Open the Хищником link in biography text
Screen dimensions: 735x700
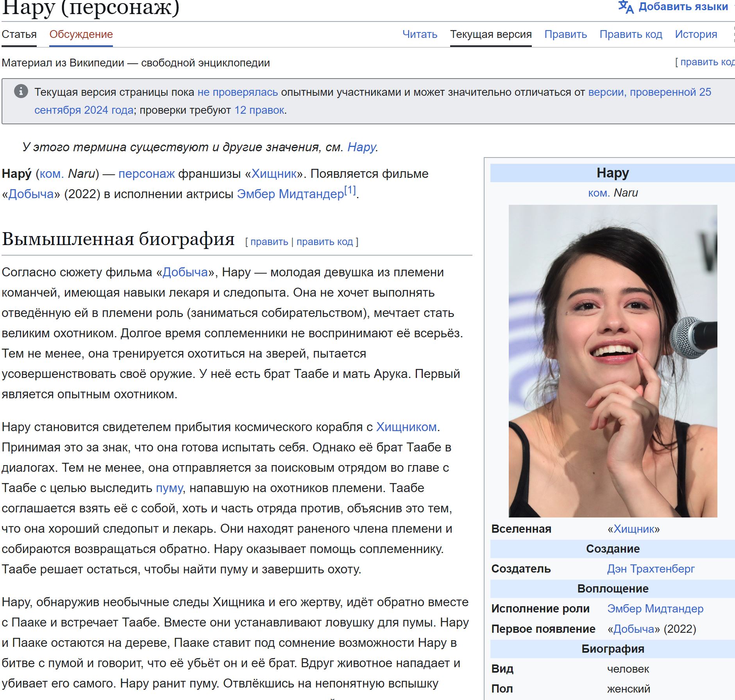click(x=406, y=427)
